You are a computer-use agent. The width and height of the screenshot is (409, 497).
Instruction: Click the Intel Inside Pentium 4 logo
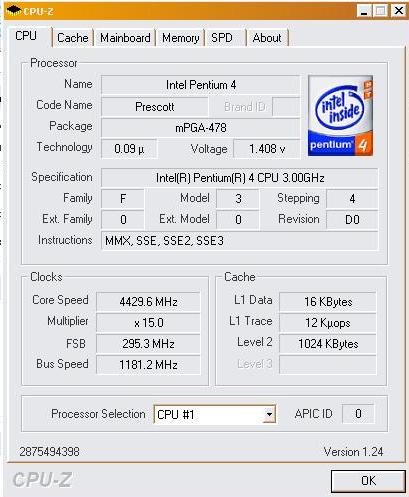[340, 115]
